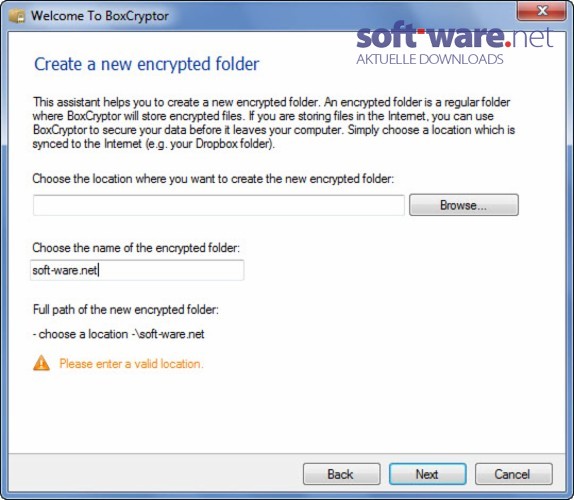Cancel the encrypted folder wizard
Screen dimensions: 574x500
coord(514,474)
